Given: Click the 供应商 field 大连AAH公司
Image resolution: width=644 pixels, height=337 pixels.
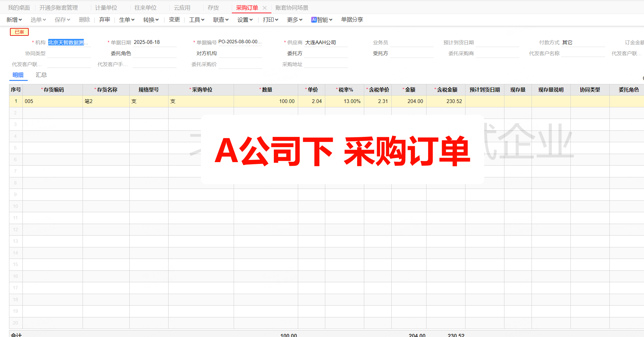Looking at the screenshot, I should click(x=326, y=42).
